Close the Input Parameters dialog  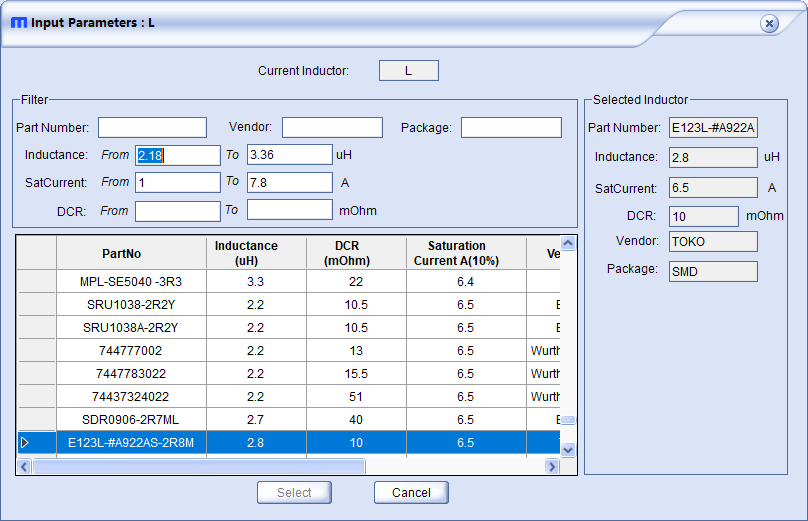click(x=769, y=23)
